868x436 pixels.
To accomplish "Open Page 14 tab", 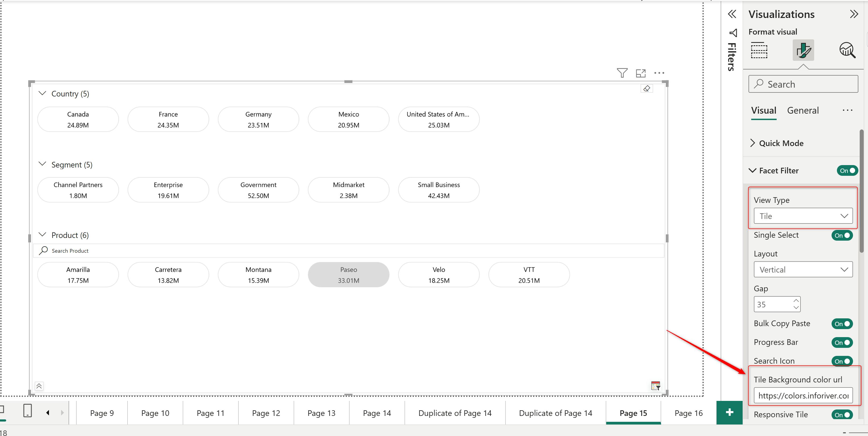I will tap(377, 413).
